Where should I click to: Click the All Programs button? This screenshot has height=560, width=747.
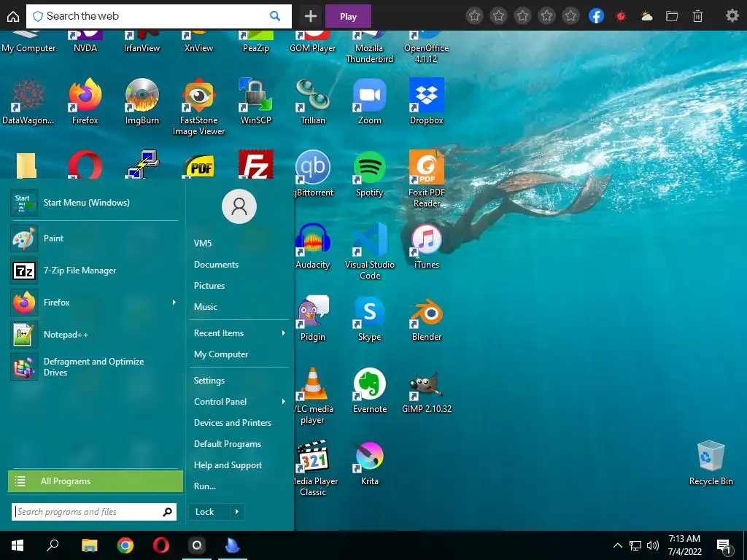tap(96, 481)
